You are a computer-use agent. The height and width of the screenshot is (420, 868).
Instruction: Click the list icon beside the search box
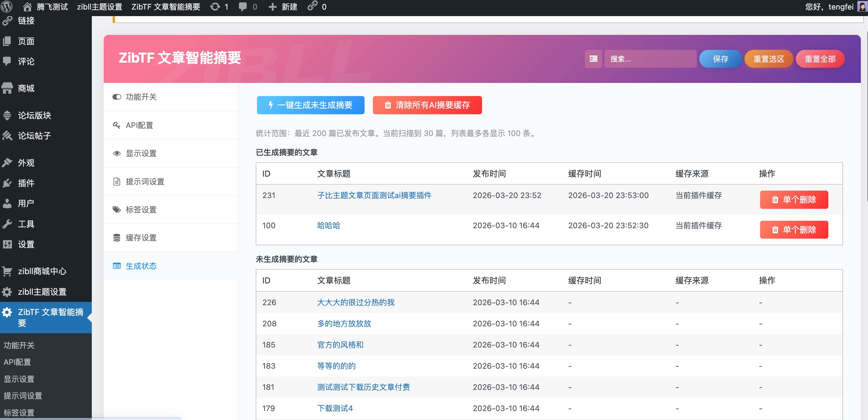pyautogui.click(x=593, y=59)
